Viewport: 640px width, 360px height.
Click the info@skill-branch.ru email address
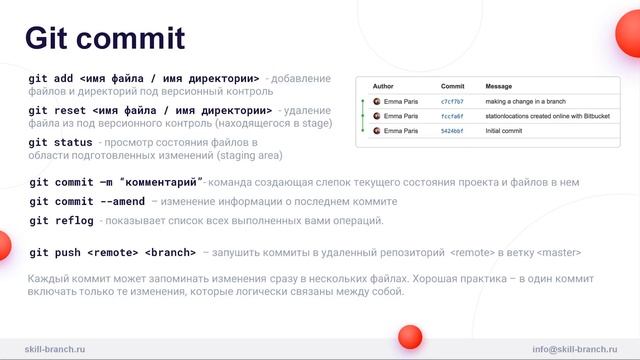click(x=575, y=349)
